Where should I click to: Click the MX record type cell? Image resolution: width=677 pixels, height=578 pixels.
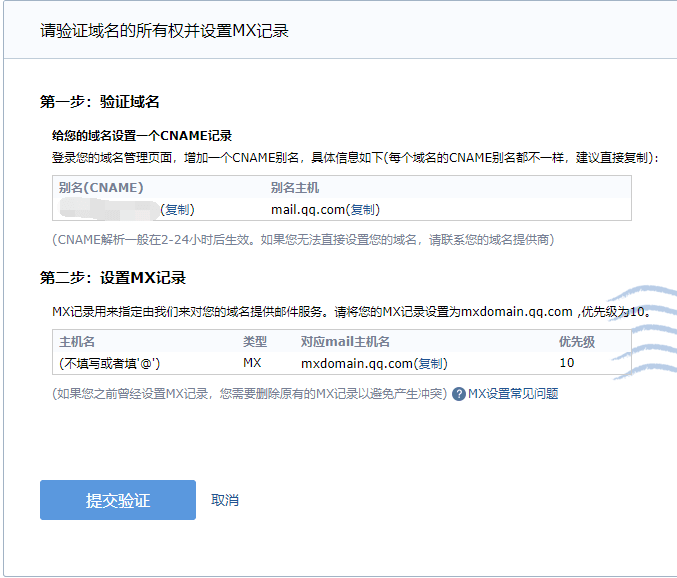tap(252, 363)
